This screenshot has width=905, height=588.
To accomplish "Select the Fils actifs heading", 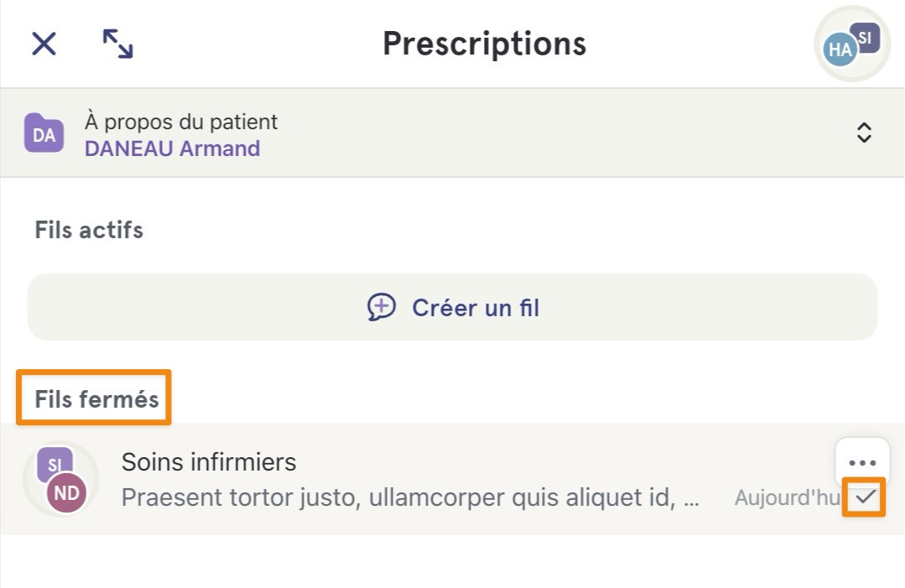I will coord(89,230).
